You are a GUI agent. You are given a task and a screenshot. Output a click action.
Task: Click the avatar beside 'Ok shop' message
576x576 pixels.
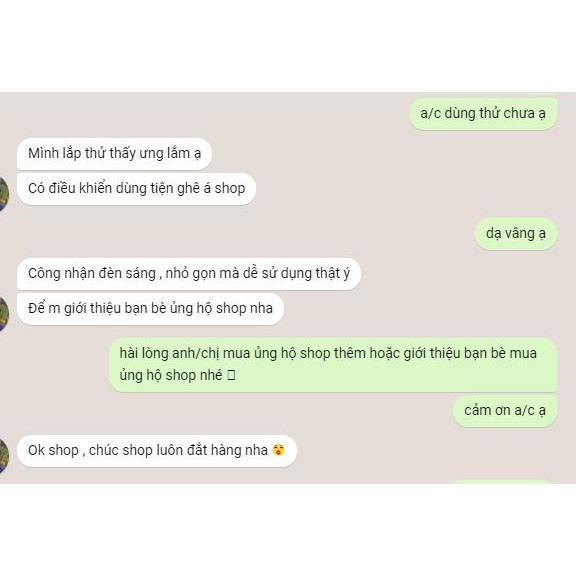click(x=4, y=456)
